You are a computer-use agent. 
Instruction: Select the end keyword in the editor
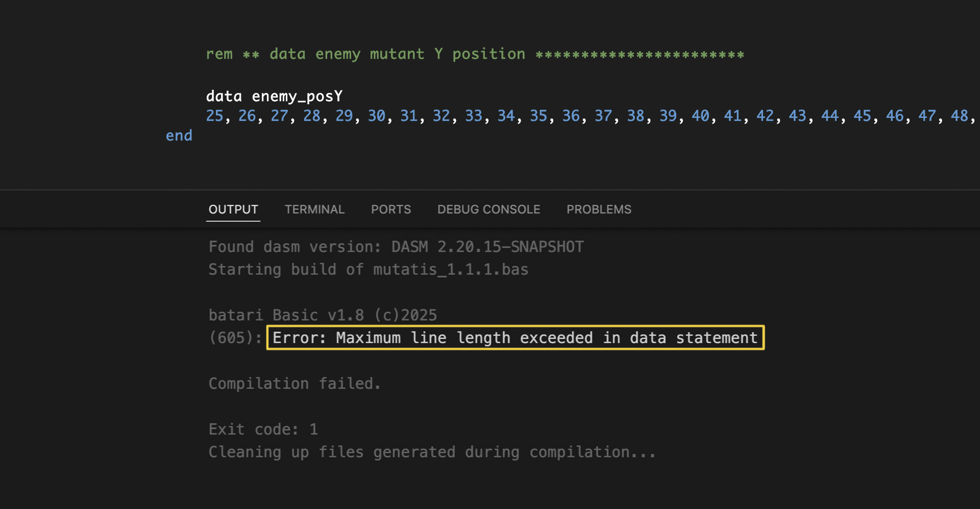[179, 135]
